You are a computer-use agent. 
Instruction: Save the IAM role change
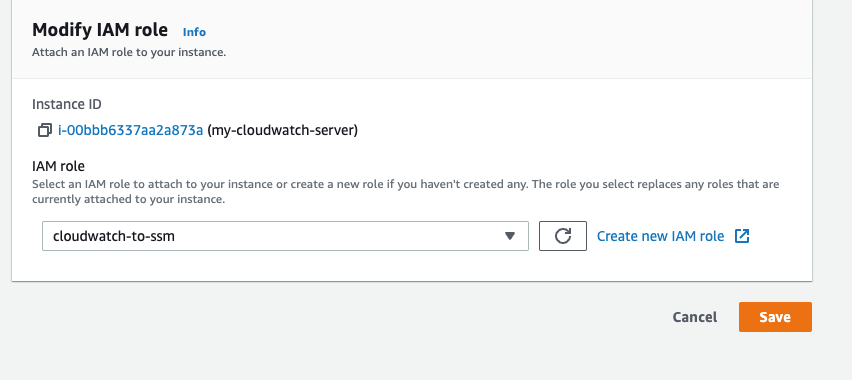point(775,317)
